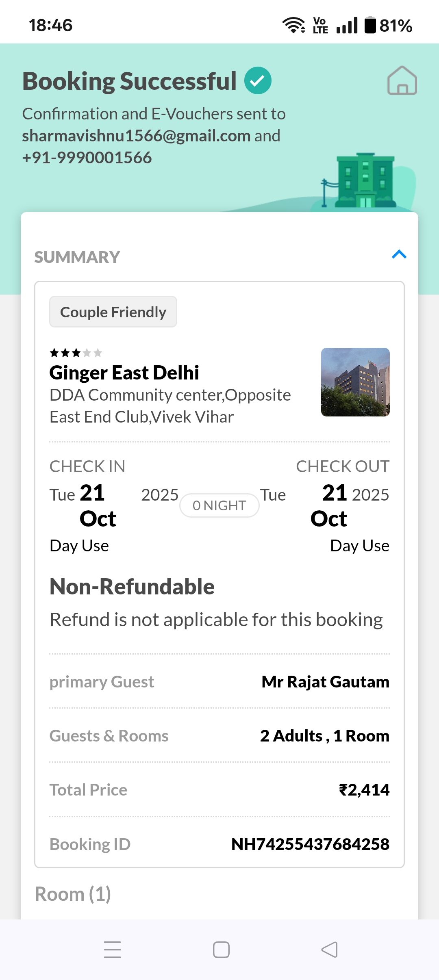Viewport: 439px width, 980px height.
Task: Collapse the Summary section chevron
Action: tap(399, 255)
